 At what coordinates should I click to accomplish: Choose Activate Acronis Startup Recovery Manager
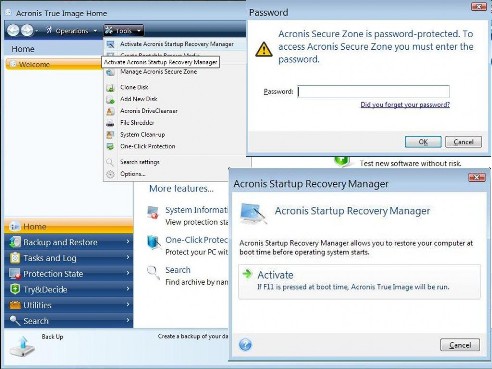click(x=176, y=44)
